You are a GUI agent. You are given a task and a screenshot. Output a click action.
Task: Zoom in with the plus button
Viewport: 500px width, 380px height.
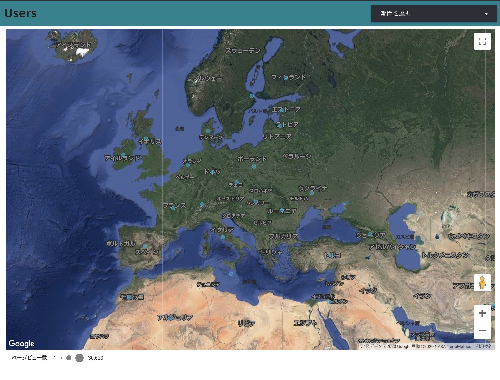coord(482,313)
